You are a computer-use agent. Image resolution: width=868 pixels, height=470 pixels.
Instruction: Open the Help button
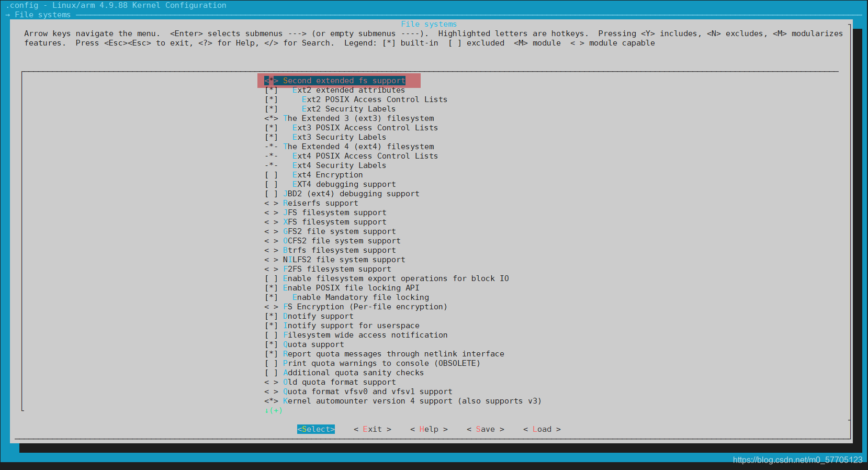(x=429, y=429)
